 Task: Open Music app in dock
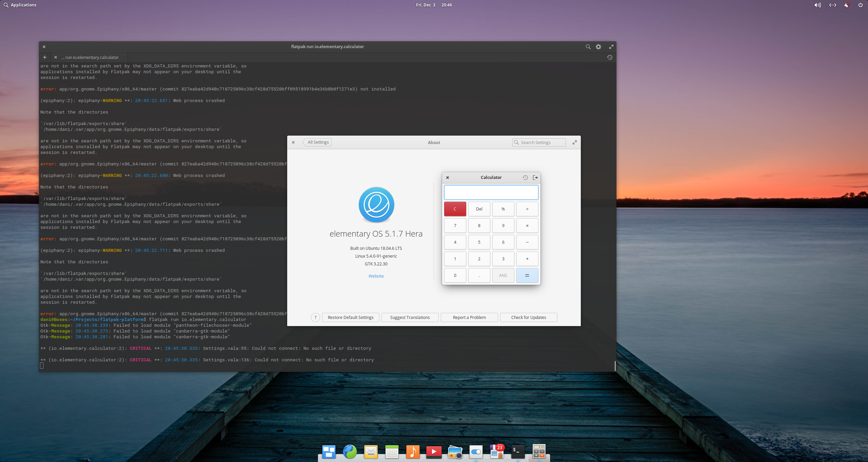tap(413, 452)
